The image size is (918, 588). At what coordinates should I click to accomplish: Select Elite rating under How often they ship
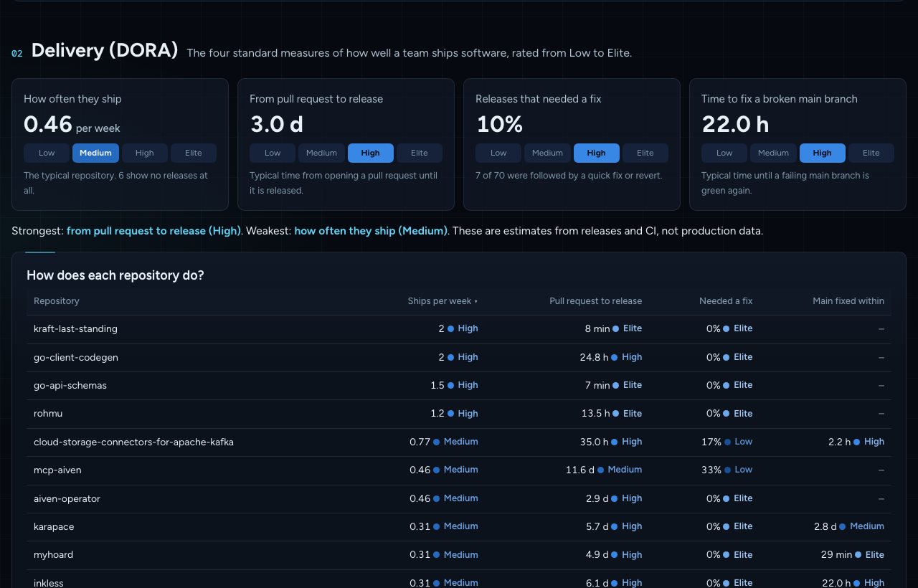(x=194, y=153)
